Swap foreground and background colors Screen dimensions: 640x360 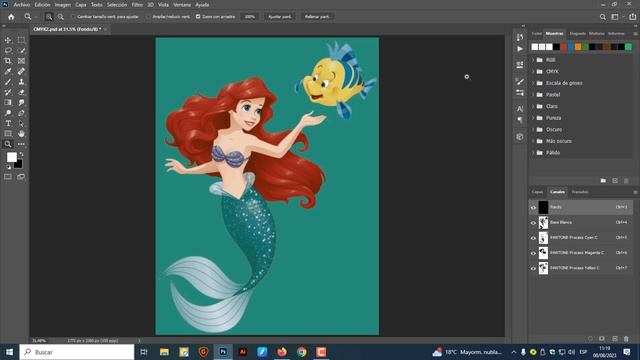[21, 154]
